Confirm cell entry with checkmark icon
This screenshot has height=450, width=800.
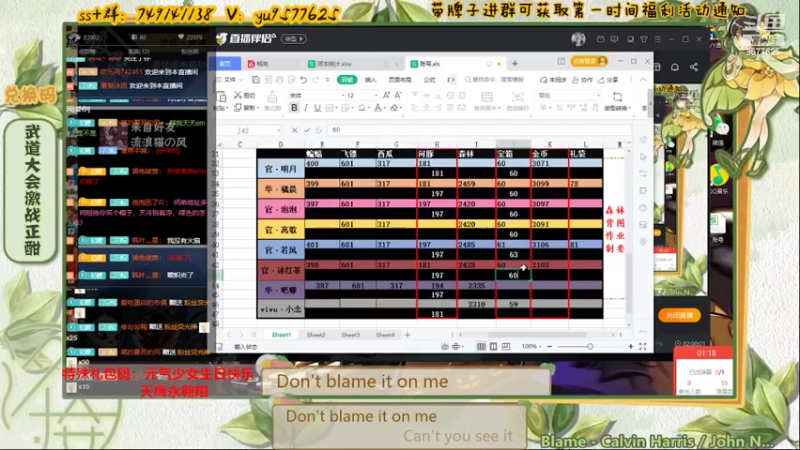(x=307, y=130)
